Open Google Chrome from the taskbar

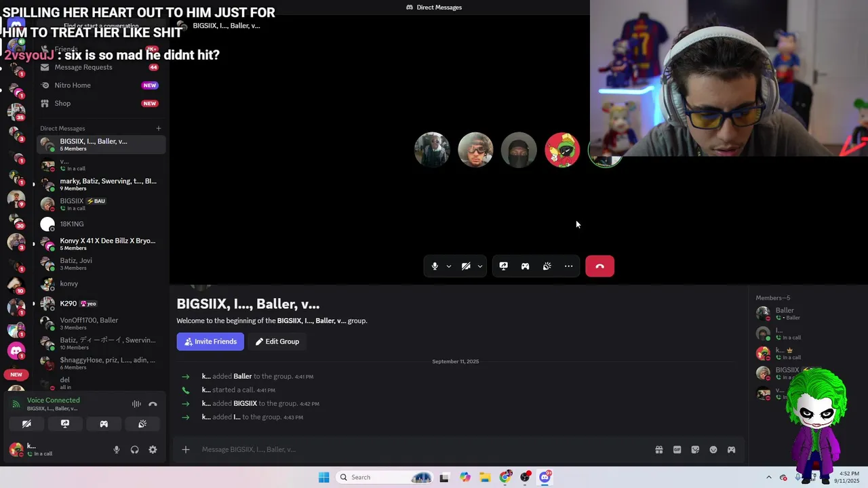505,477
